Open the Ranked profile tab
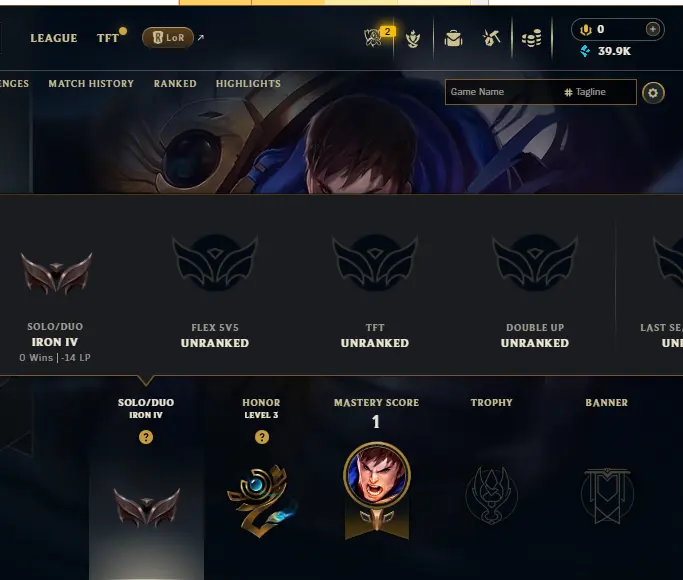The image size is (683, 580). pyautogui.click(x=175, y=84)
